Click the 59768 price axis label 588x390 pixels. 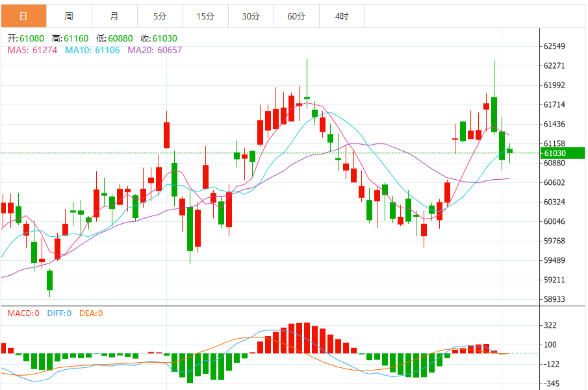[554, 241]
